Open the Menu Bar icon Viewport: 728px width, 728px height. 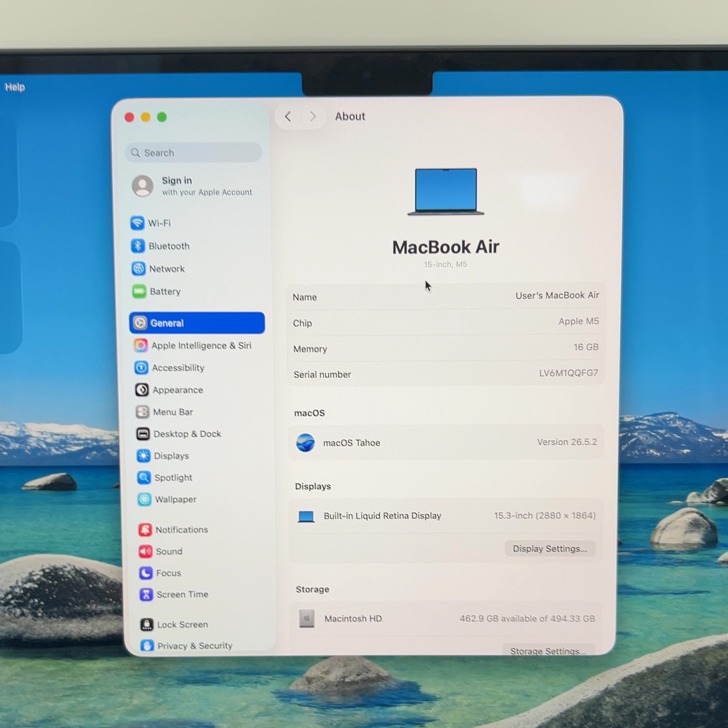point(142,412)
